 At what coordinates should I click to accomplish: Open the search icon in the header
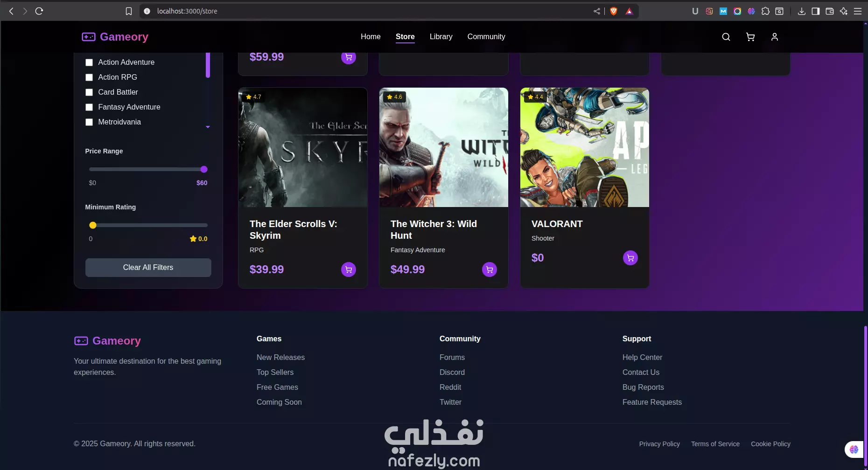[x=726, y=37]
